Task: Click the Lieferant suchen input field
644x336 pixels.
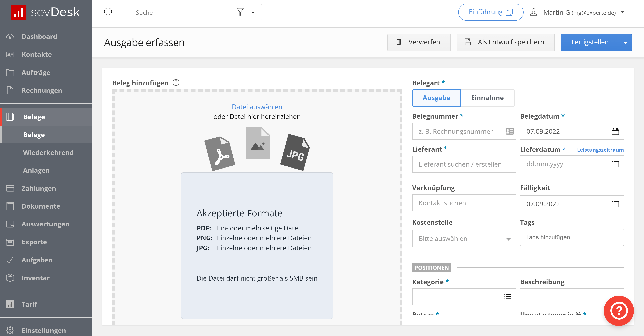Action: [464, 164]
